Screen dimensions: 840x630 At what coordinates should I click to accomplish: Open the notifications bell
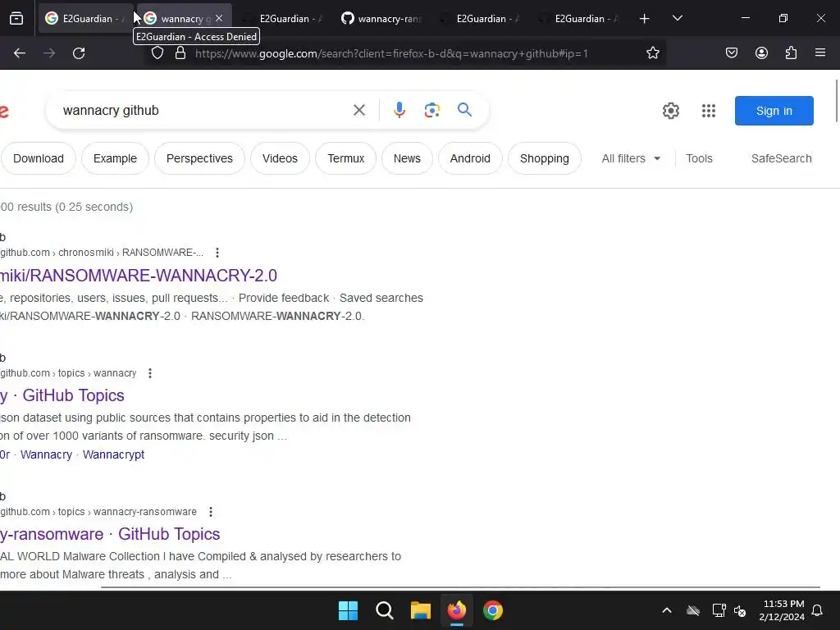pyautogui.click(x=818, y=610)
